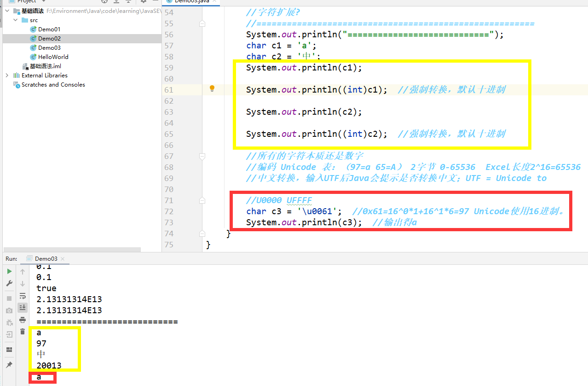Screen dimensions: 588x386
Task: Select the 基础语法 project root
Action: point(33,11)
